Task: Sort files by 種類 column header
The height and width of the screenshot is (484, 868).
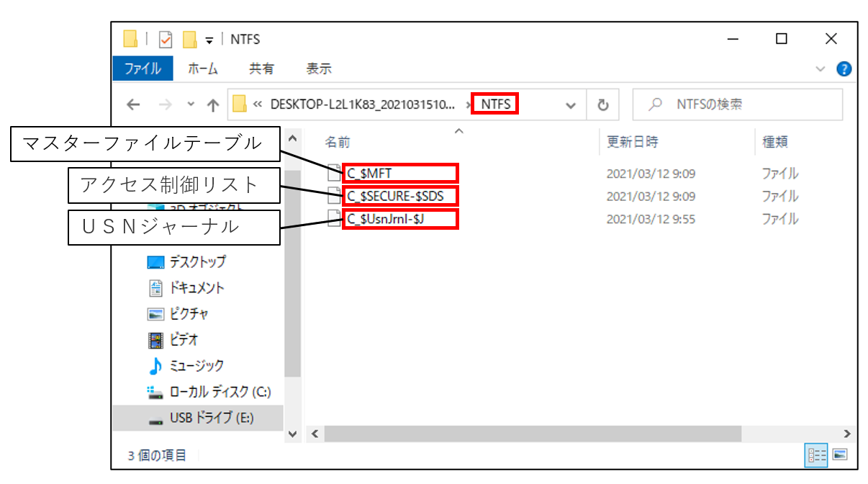Action: click(774, 142)
